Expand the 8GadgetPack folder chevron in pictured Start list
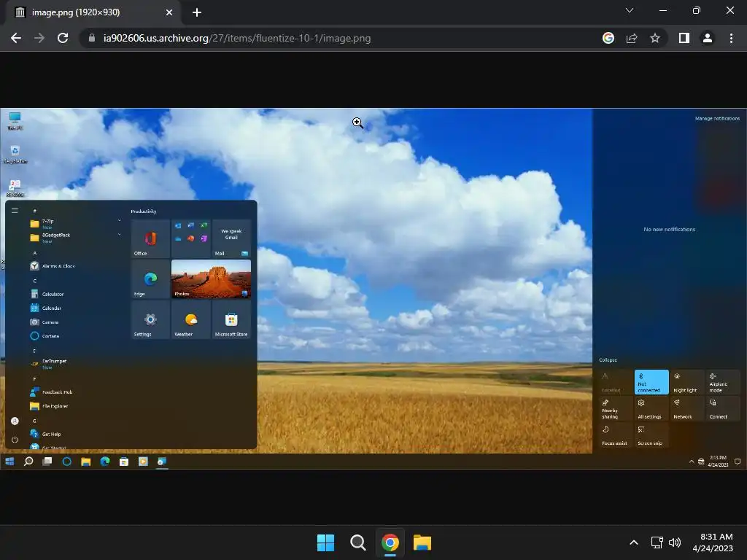This screenshot has height=560, width=747. 119,234
